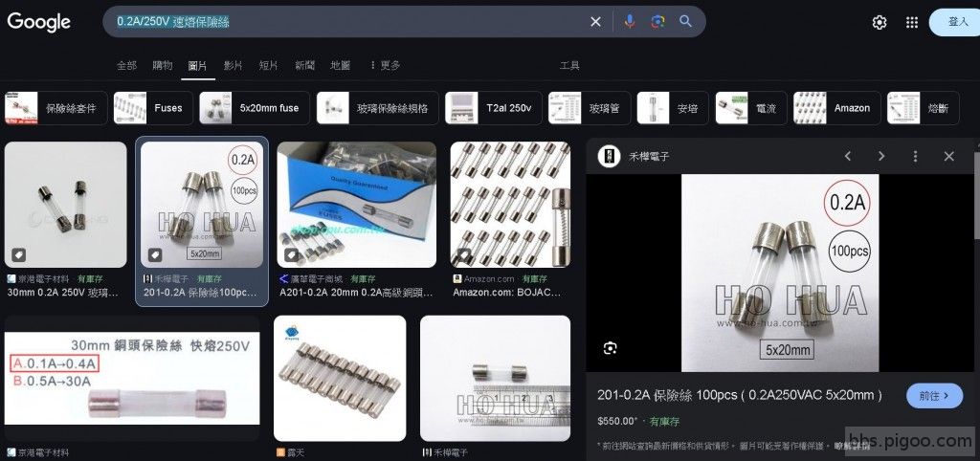980x461 pixels.
Task: Click A201-0.2A 20mm 0.2A高級銅頭 title
Action: point(356,292)
